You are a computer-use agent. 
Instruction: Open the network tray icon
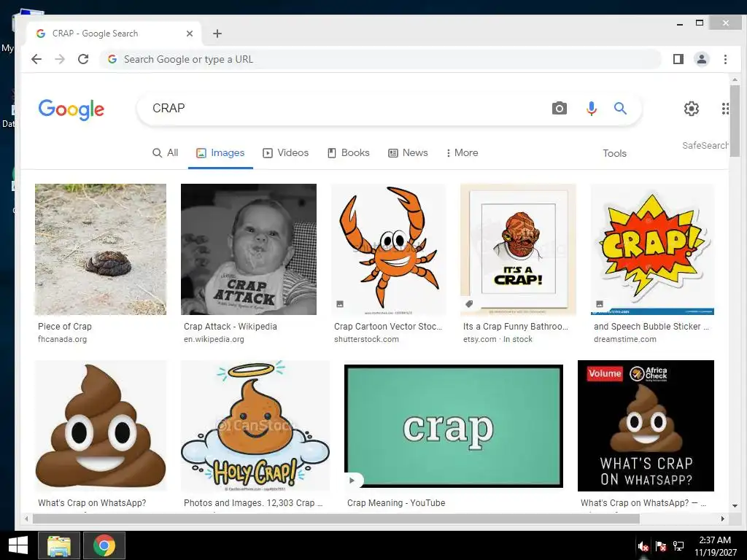tap(678, 546)
